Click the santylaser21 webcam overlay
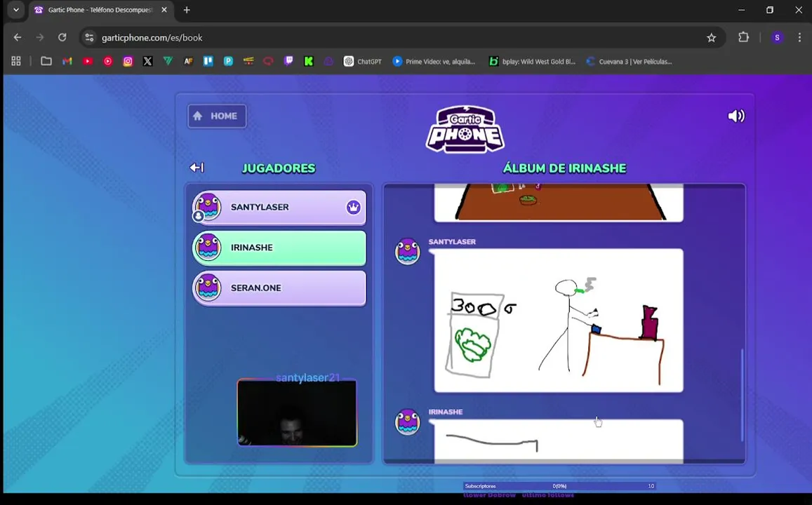The width and height of the screenshot is (812, 505). (x=297, y=412)
